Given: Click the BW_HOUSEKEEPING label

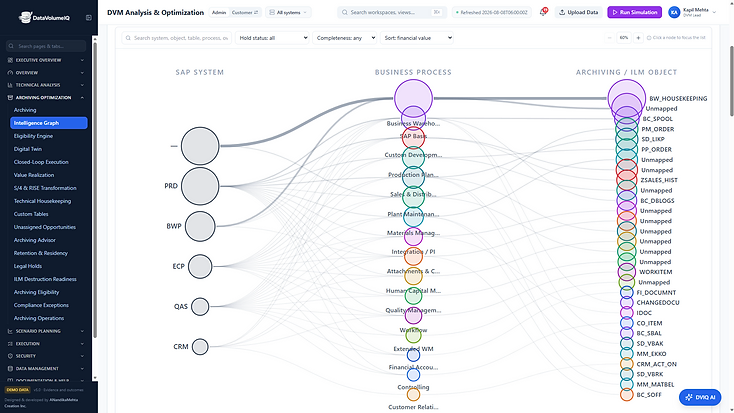Looking at the screenshot, I should point(678,98).
